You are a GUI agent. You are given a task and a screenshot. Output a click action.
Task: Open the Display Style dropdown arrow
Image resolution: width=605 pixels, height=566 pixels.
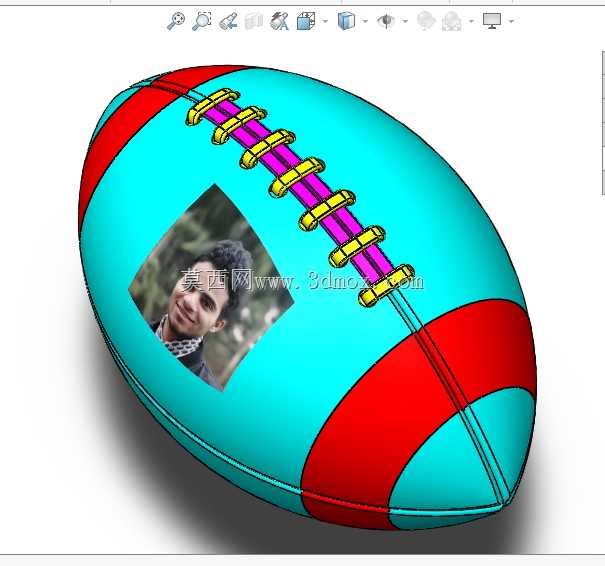pos(365,21)
